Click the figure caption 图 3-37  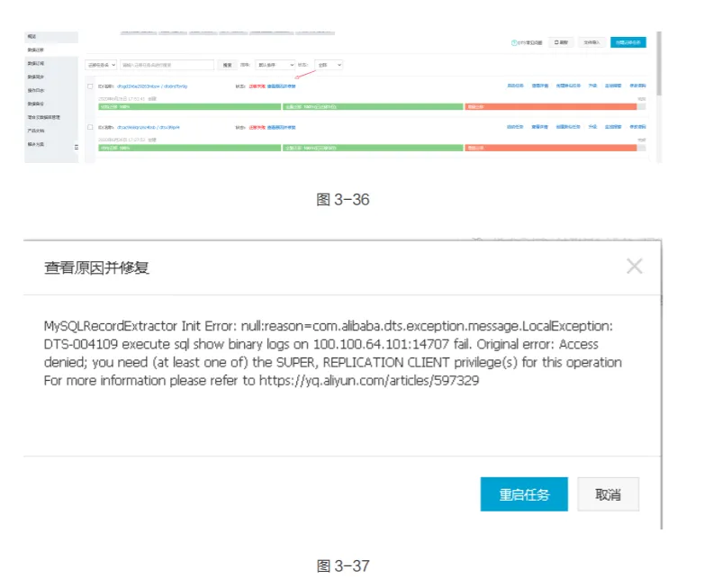pos(343,565)
